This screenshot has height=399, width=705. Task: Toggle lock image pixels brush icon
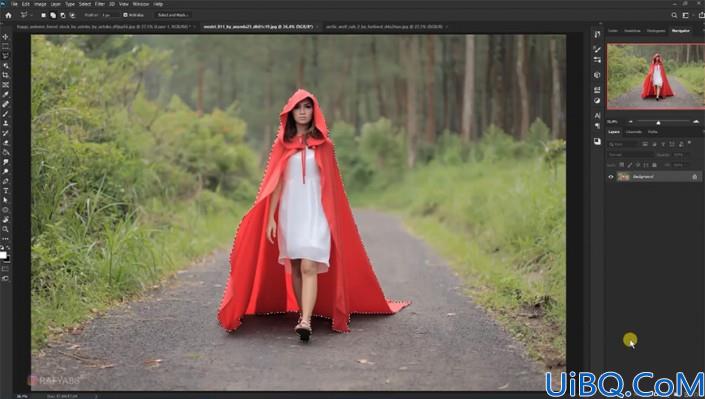pyautogui.click(x=629, y=165)
